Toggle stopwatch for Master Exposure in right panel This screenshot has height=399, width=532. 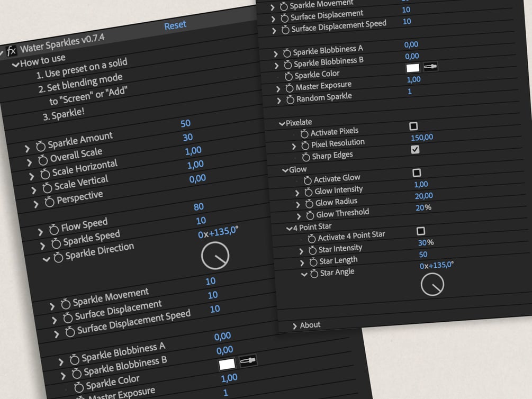pyautogui.click(x=290, y=88)
